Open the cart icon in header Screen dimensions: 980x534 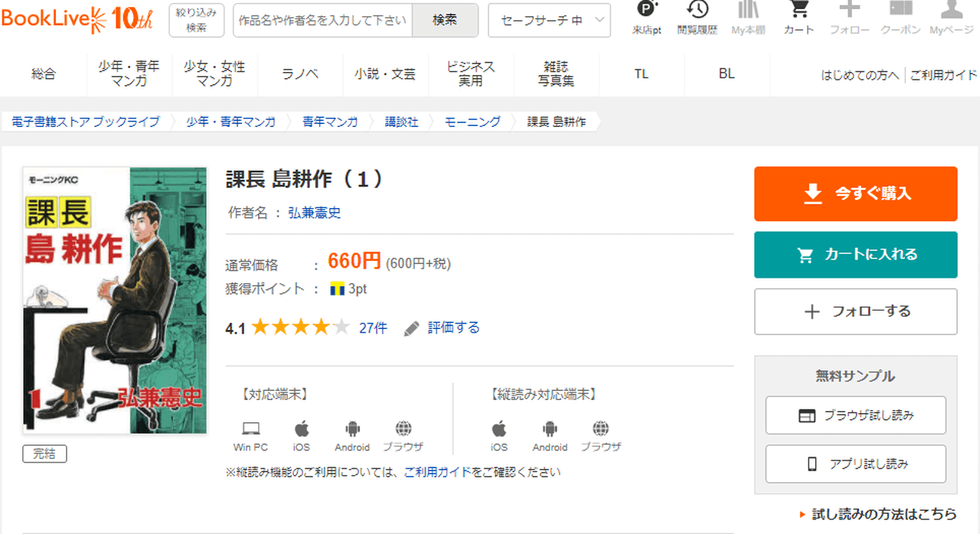click(799, 11)
